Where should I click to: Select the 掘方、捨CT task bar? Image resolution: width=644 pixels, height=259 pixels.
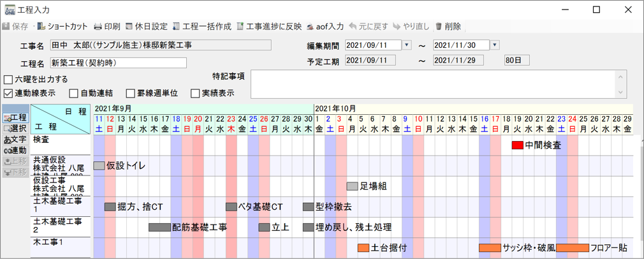pyautogui.click(x=110, y=207)
